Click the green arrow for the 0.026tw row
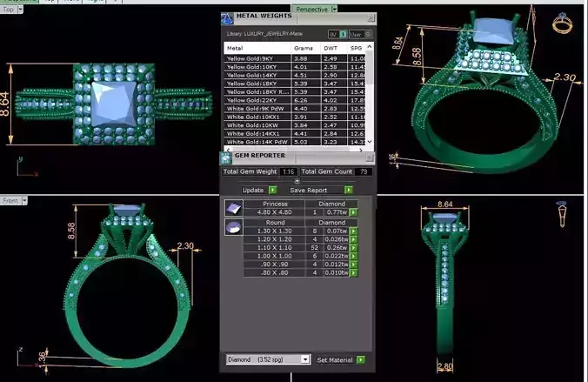The image size is (588, 382). (353, 239)
